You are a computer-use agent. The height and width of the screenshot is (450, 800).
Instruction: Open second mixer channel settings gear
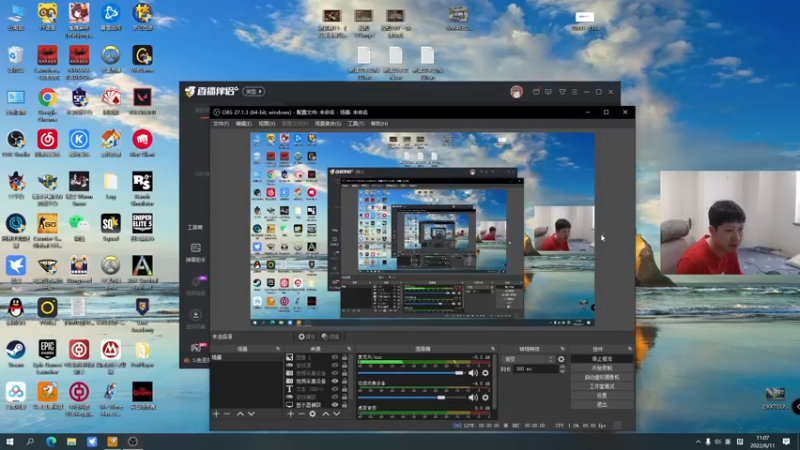click(x=485, y=397)
